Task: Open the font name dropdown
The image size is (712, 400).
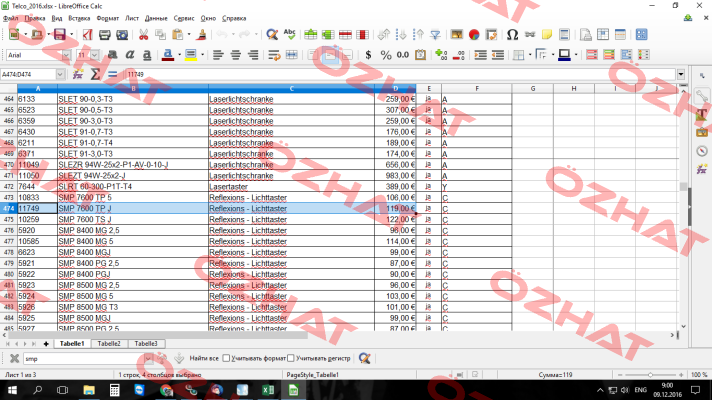Action: [x=66, y=55]
